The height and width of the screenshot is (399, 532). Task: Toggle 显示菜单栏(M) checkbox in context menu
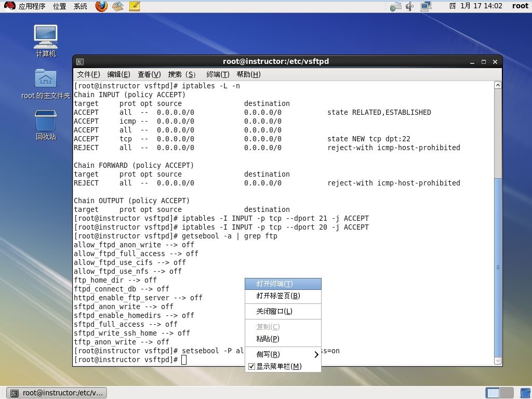(251, 366)
